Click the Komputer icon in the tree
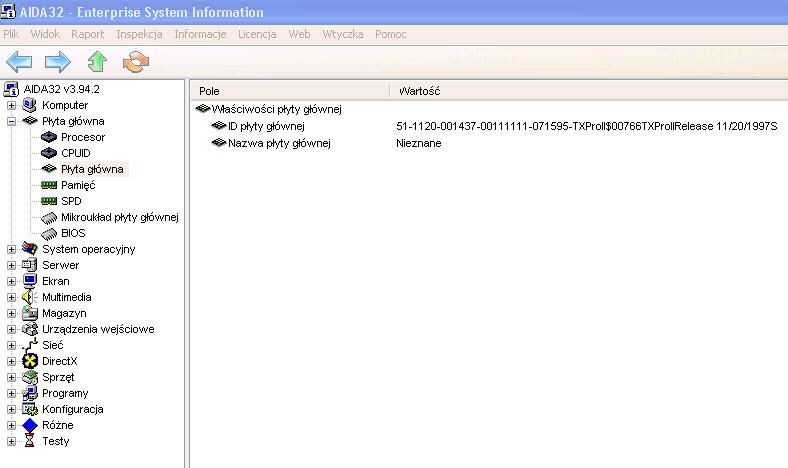Screen dimensions: 788x468 point(30,105)
